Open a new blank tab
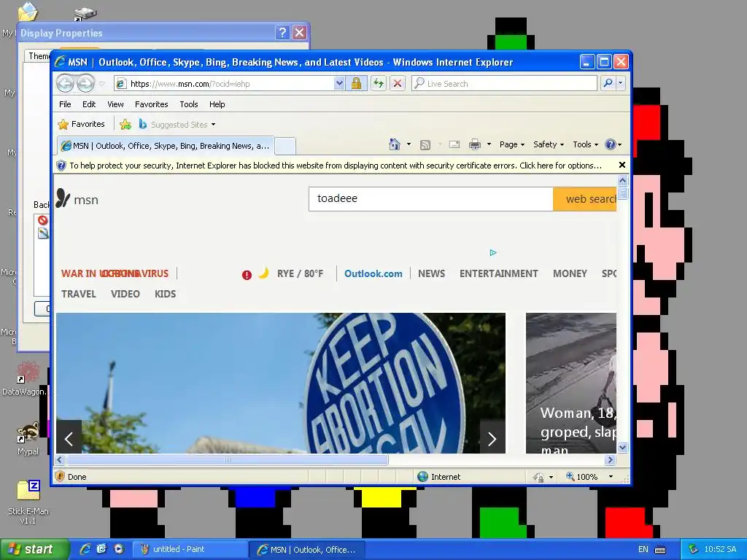This screenshot has width=747, height=560. 285,146
